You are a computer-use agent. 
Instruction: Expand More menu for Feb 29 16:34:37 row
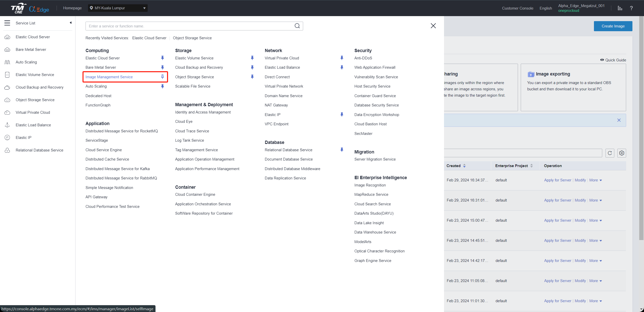click(x=595, y=180)
